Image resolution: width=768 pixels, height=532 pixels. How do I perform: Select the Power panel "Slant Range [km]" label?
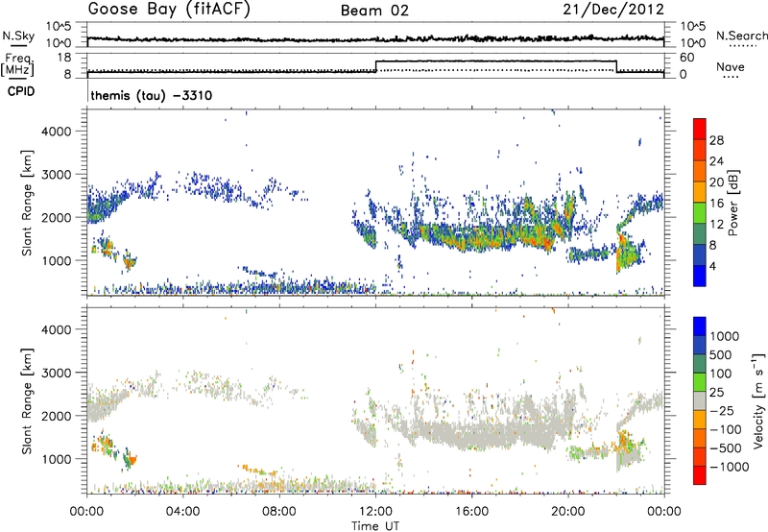26,203
